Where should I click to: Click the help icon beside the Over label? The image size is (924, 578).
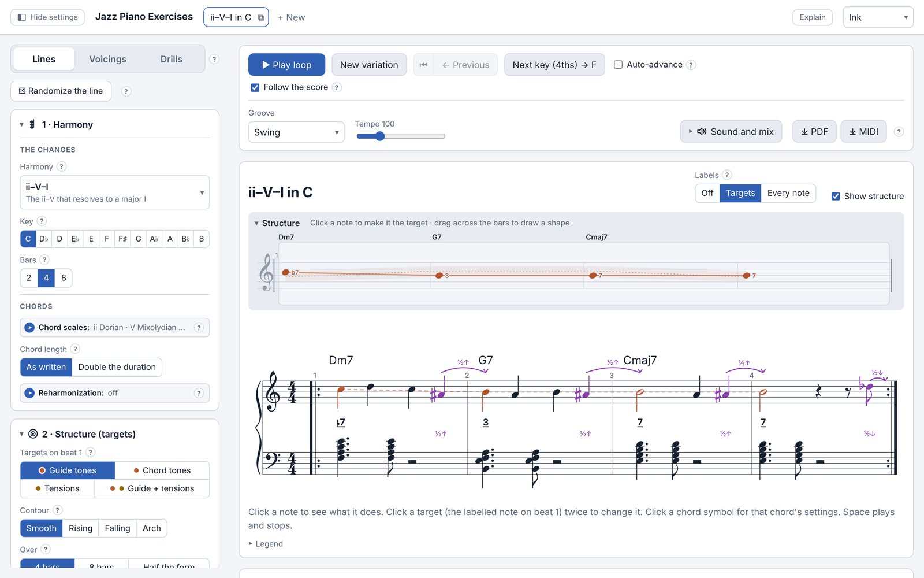[46, 549]
